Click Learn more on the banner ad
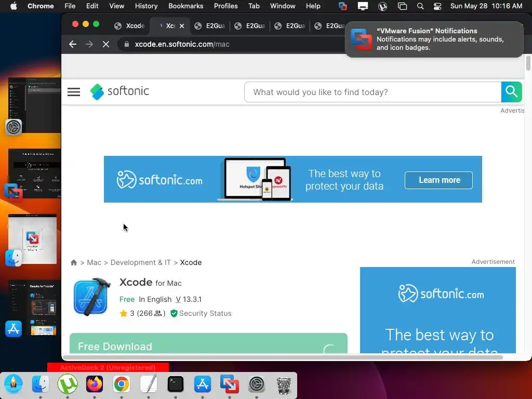 point(438,180)
